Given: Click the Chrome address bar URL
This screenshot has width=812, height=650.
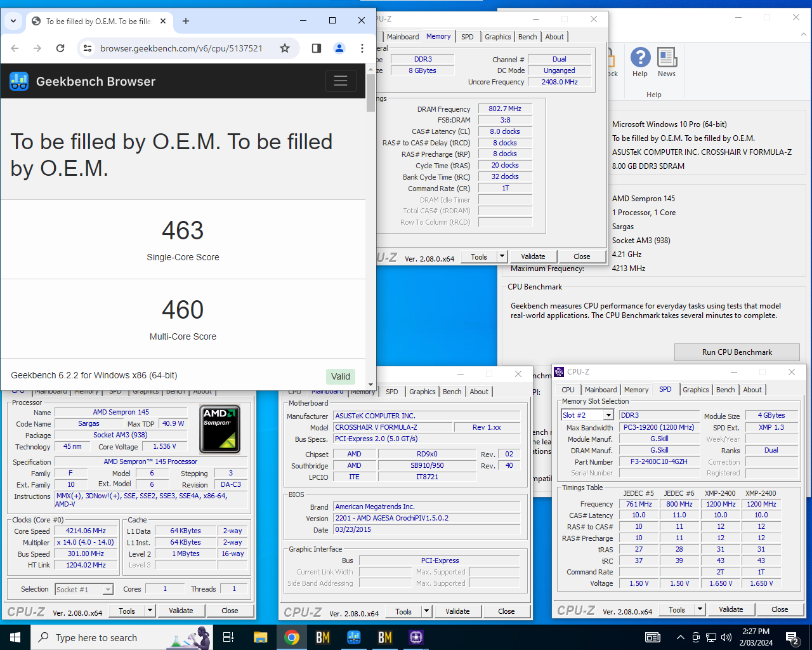Looking at the screenshot, I should pos(181,48).
